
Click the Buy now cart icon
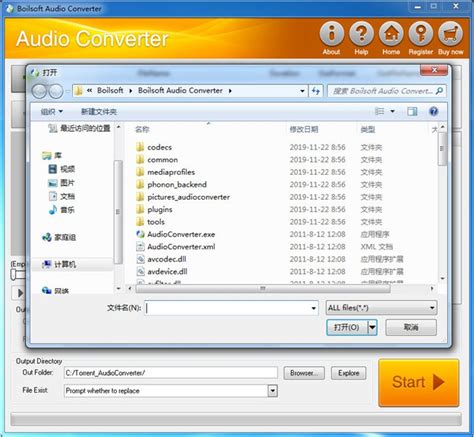click(450, 34)
